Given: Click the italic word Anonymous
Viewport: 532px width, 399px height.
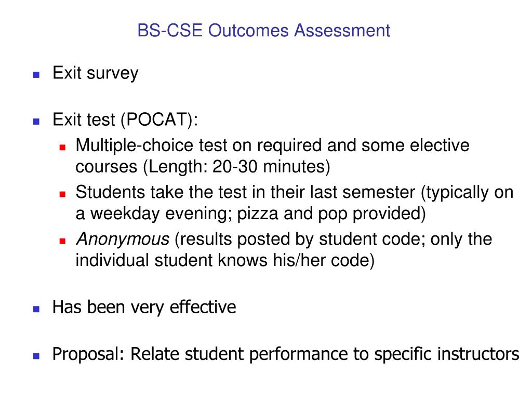Looking at the screenshot, I should point(123,239).
